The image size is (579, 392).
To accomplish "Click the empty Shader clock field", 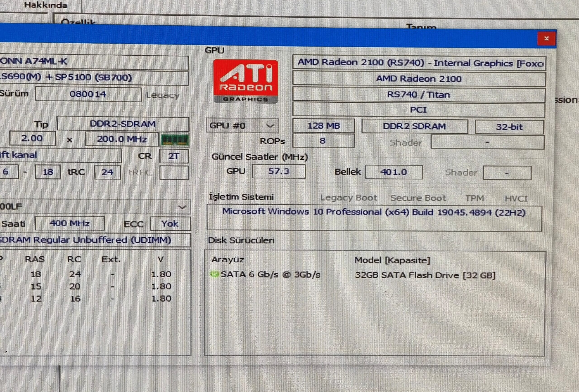I will point(507,173).
